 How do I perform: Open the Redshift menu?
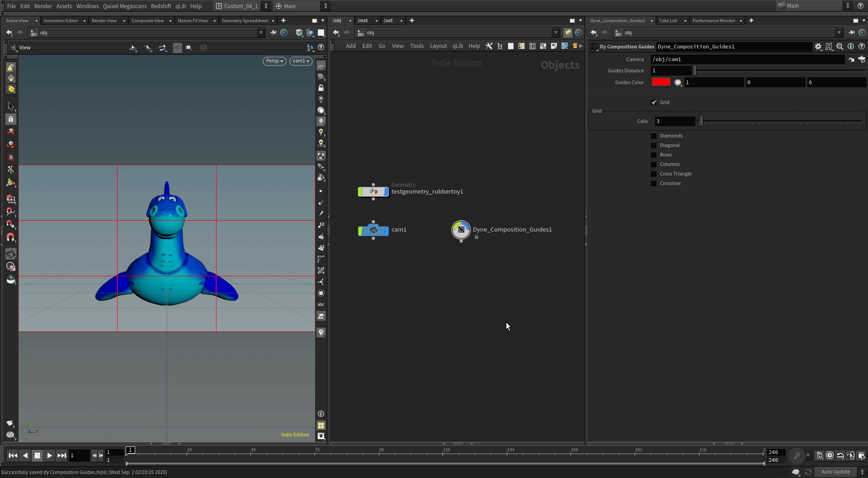point(161,6)
